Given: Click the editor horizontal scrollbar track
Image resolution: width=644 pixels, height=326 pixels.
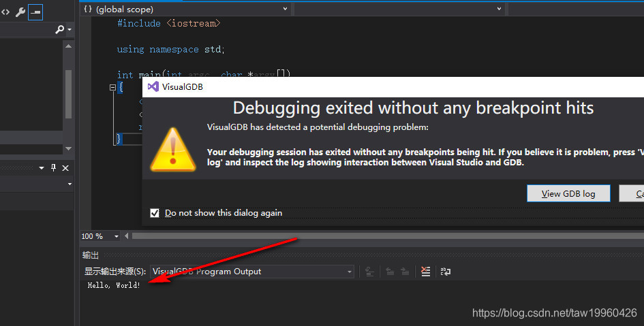Looking at the screenshot, I should tap(388, 235).
